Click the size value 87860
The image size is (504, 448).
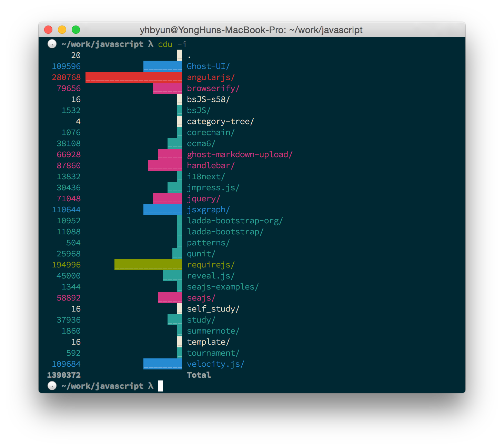(x=69, y=165)
